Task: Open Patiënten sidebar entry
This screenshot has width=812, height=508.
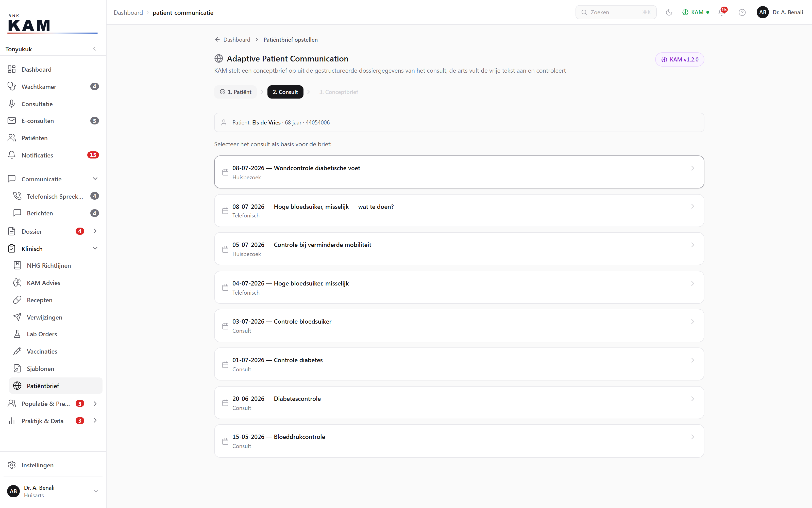Action: click(53, 138)
